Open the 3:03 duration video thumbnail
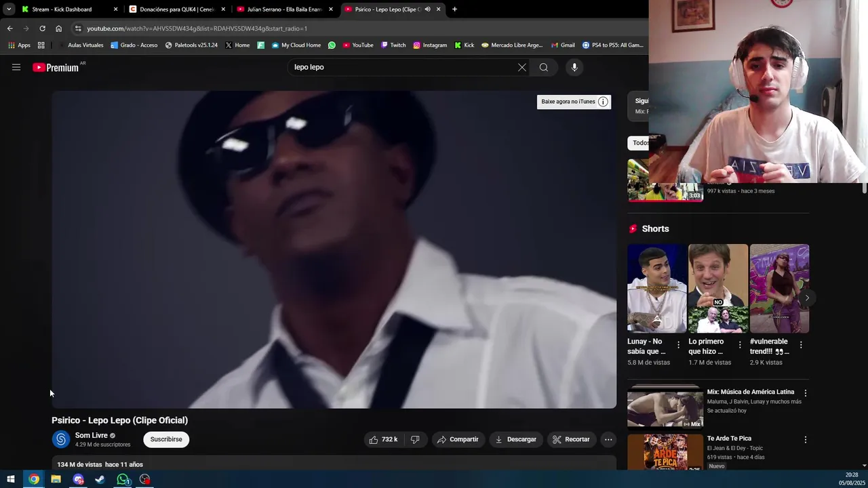Image resolution: width=868 pixels, height=488 pixels. (x=665, y=180)
